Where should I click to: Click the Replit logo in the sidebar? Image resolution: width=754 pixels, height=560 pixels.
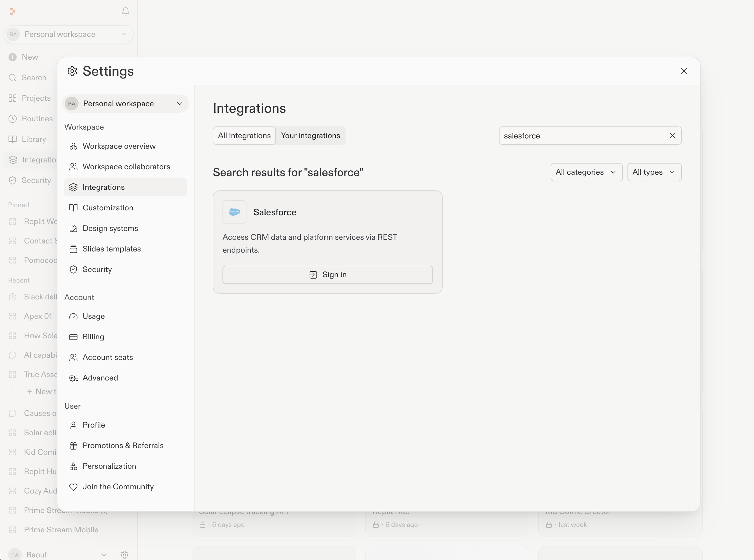[x=13, y=11]
